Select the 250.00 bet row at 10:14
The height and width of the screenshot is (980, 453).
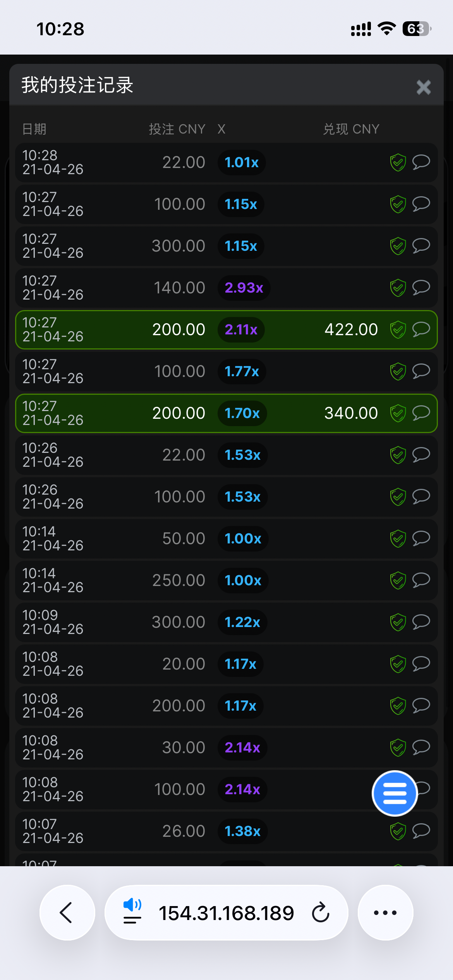coord(116,581)
